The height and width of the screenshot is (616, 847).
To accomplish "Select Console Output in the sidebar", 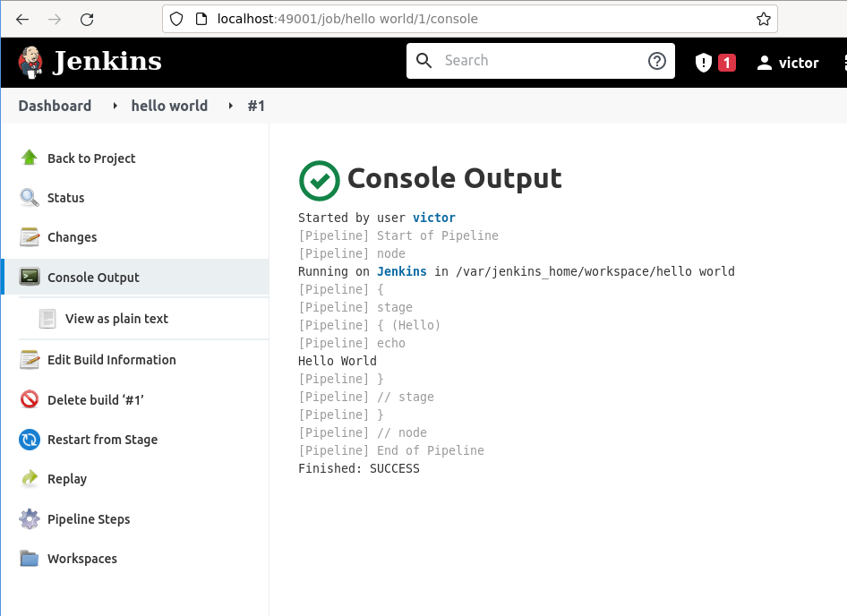I will pyautogui.click(x=93, y=278).
